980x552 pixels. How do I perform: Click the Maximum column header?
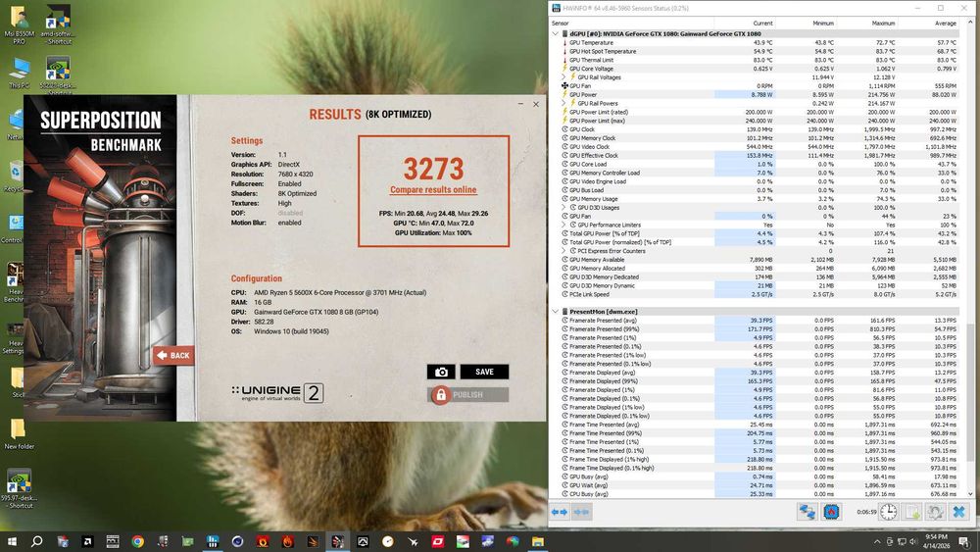pos(867,24)
